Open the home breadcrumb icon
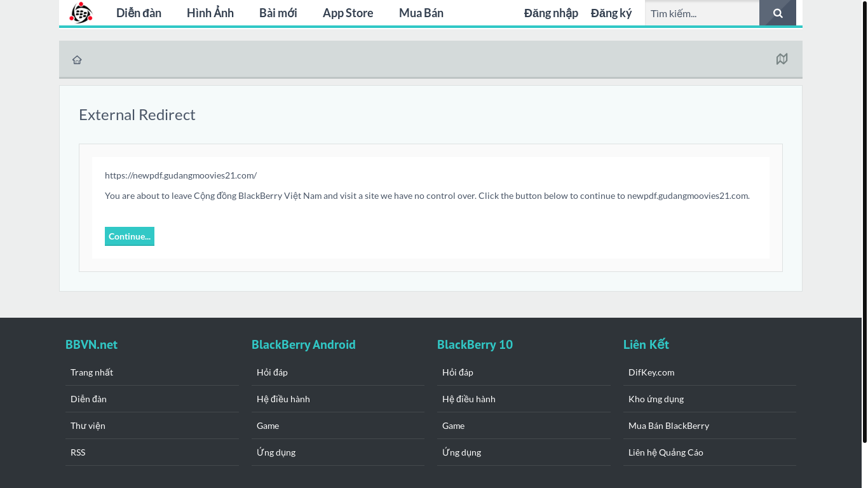This screenshot has width=868, height=488. [77, 60]
